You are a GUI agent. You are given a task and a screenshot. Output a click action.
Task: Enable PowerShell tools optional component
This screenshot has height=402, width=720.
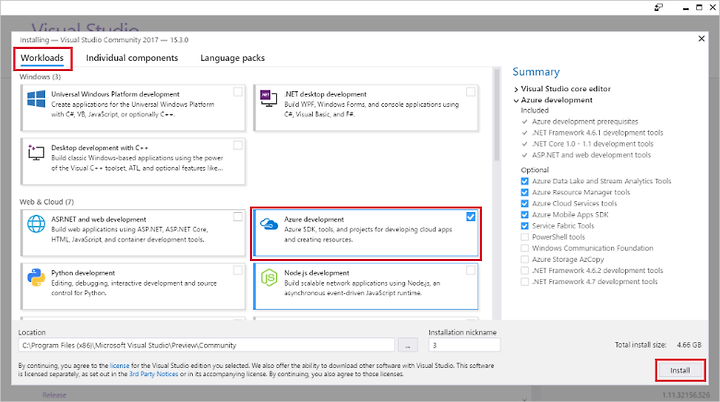coord(524,237)
